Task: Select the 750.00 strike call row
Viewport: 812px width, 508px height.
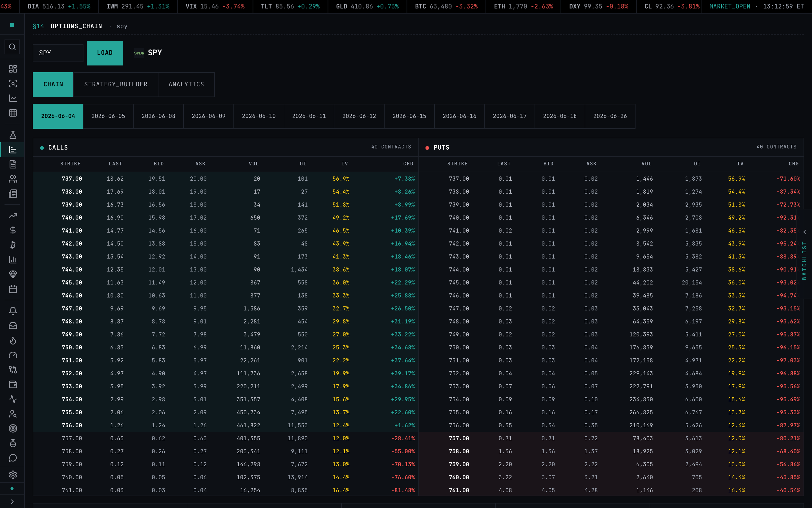Action: tap(226, 348)
